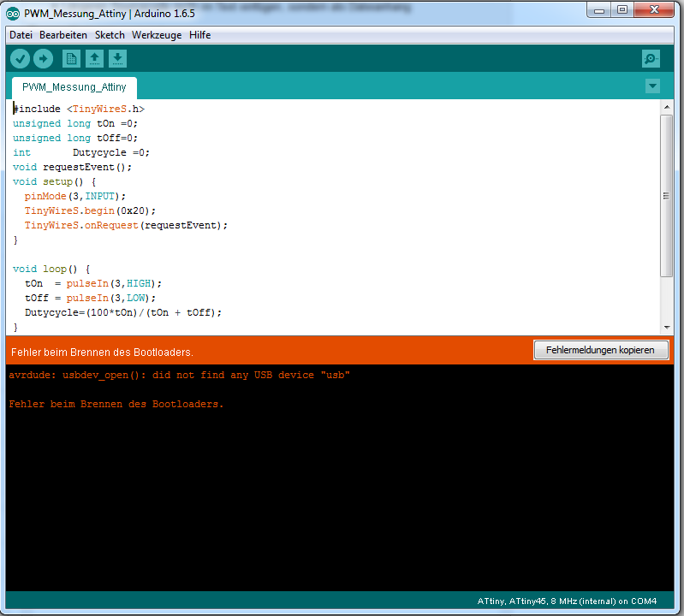This screenshot has height=616, width=684.
Task: Click the orange status bar error message
Action: 103,352
